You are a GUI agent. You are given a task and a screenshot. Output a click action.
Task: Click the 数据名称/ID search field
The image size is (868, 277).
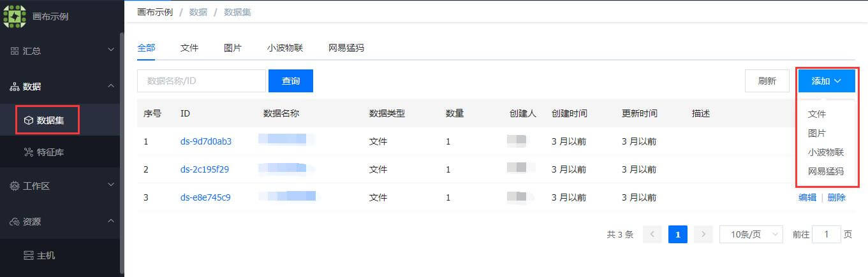(202, 81)
